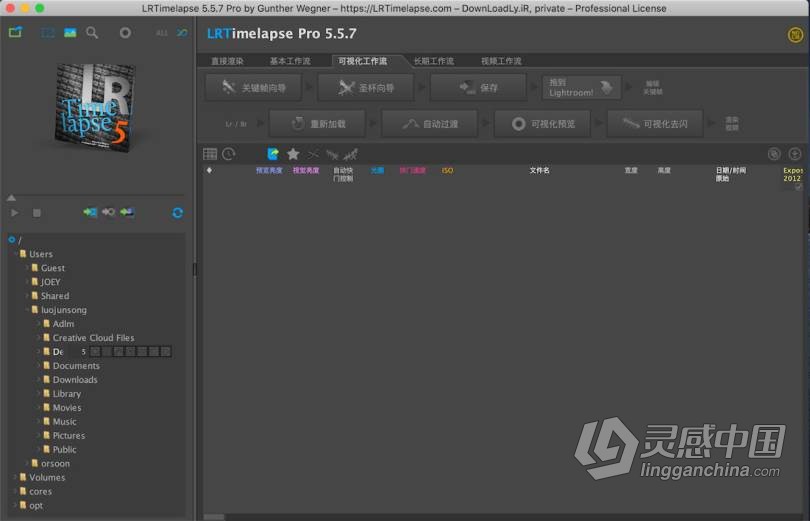The image size is (810, 521).
Task: Select the Pictures folder
Action: click(69, 435)
